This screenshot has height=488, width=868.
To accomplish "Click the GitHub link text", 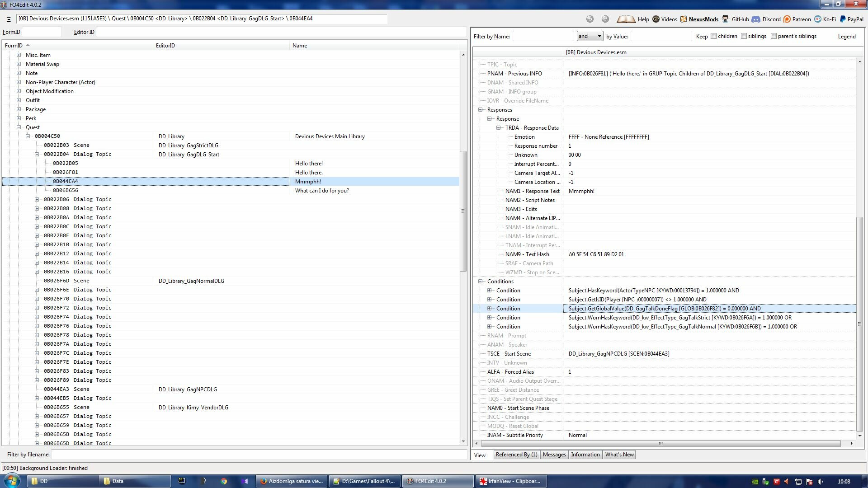I will tap(740, 19).
